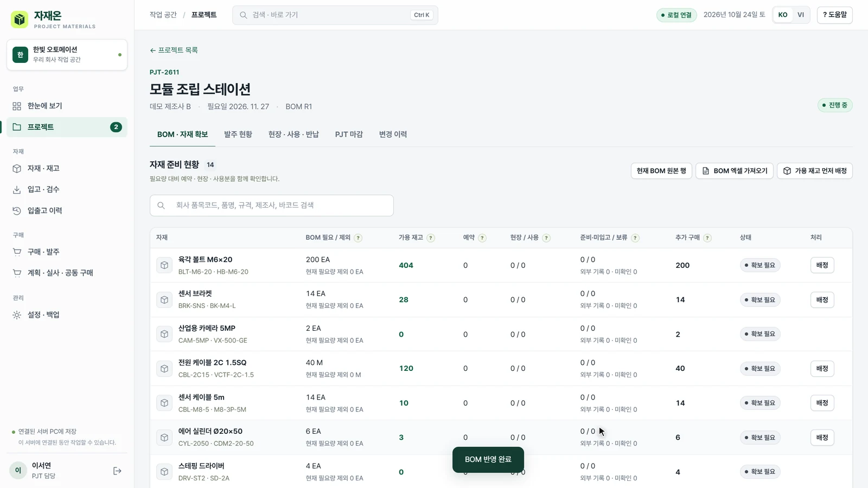The image size is (868, 488).
Task: Click the help icon next to BOM 필요 / 제외
Action: [x=358, y=238]
